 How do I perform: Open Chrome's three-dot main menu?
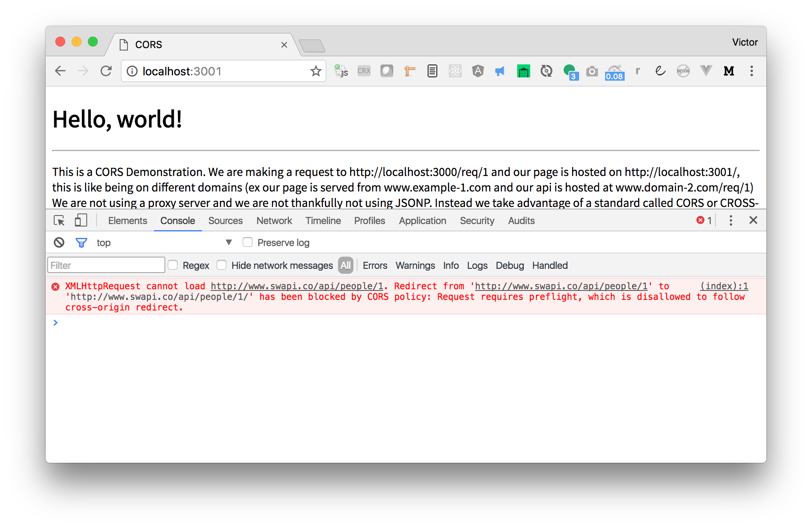(751, 71)
